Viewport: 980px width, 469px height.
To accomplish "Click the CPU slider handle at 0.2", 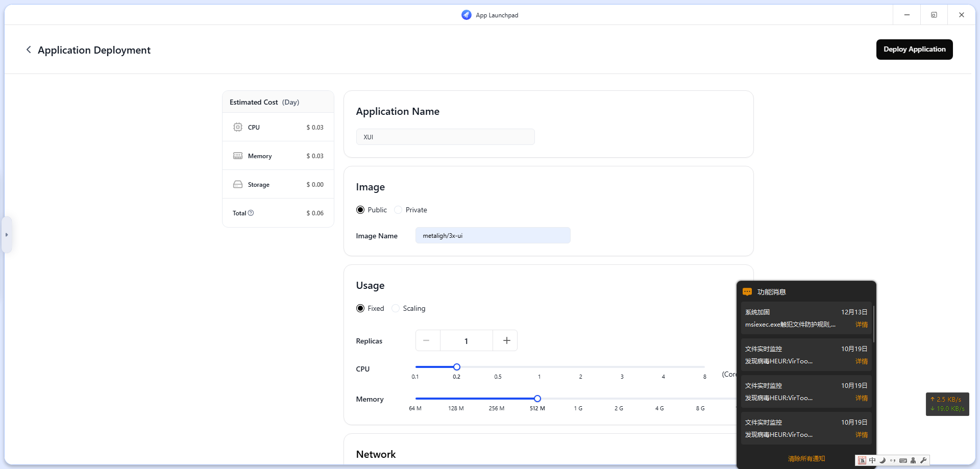I will [457, 367].
